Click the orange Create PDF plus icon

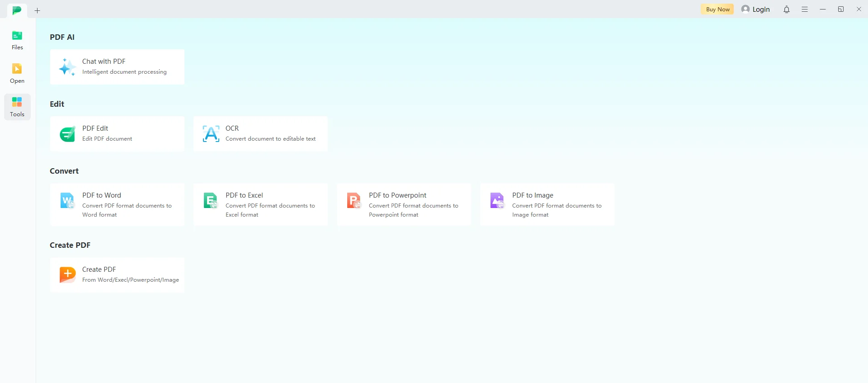67,274
